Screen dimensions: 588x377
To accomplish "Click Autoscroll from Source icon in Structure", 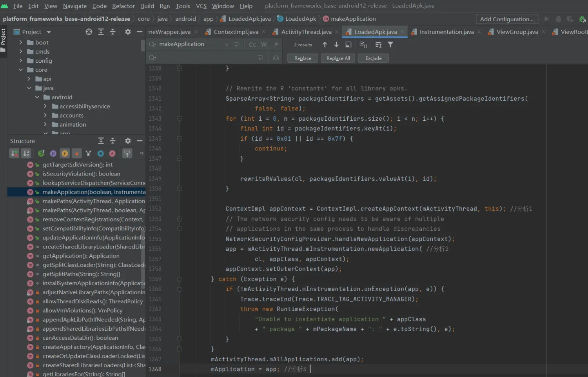I will point(127,154).
